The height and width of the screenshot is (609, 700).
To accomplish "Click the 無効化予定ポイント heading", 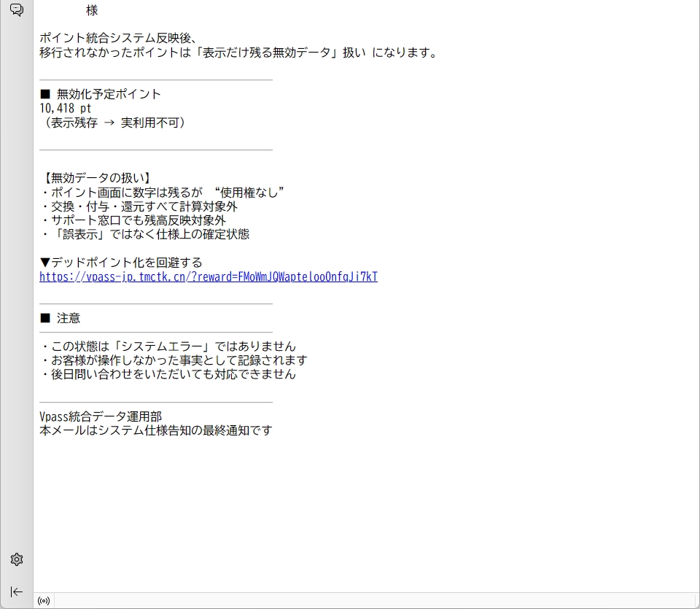I will pyautogui.click(x=101, y=94).
